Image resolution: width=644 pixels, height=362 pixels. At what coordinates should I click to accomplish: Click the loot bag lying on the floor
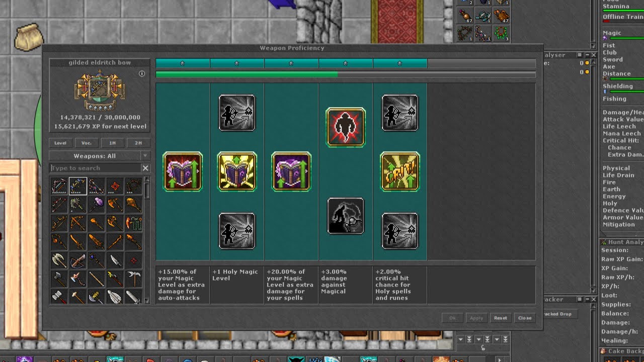tap(28, 37)
